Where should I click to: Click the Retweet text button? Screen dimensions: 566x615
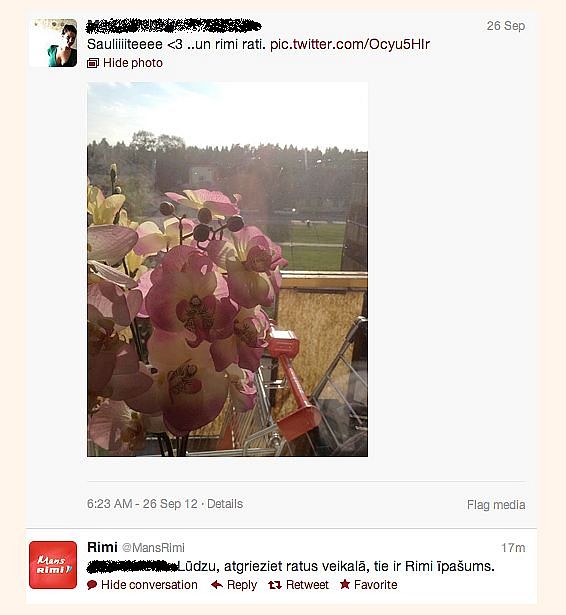coord(307,585)
